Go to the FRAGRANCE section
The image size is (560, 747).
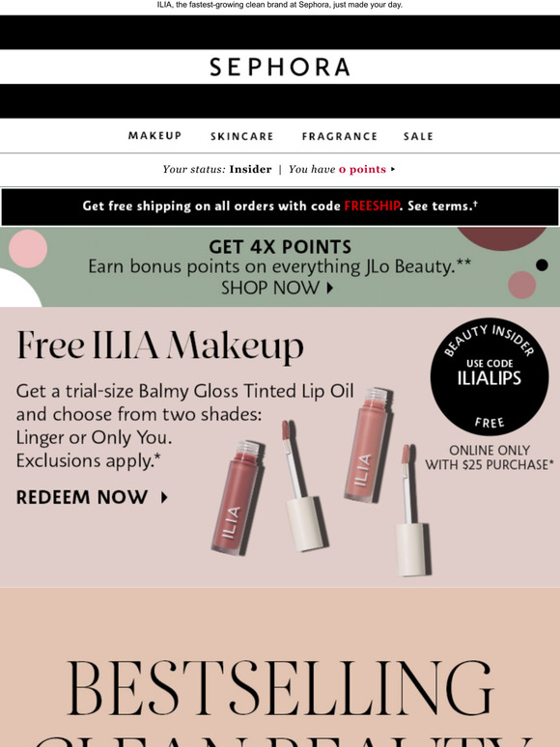[x=340, y=136]
